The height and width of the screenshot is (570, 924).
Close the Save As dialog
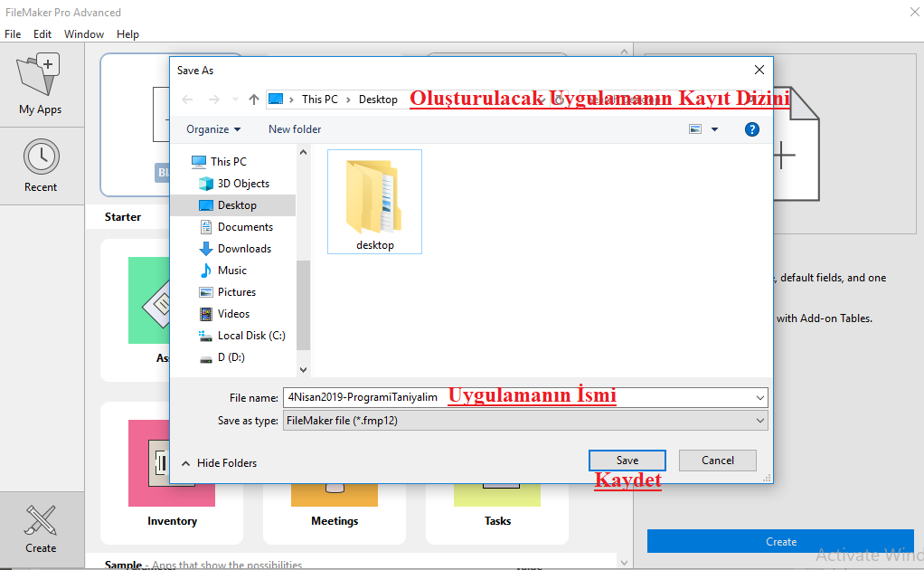tap(759, 71)
